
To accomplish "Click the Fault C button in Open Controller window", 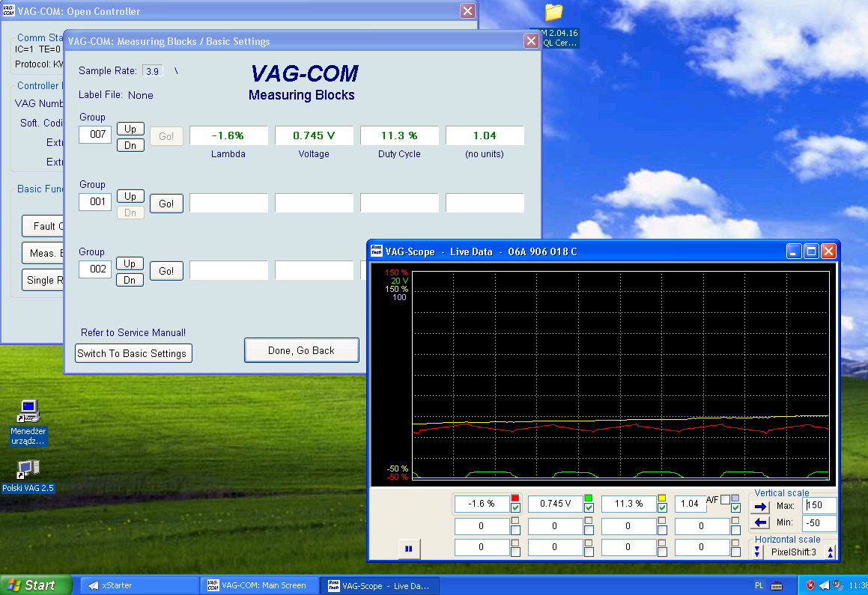I will pos(43,226).
